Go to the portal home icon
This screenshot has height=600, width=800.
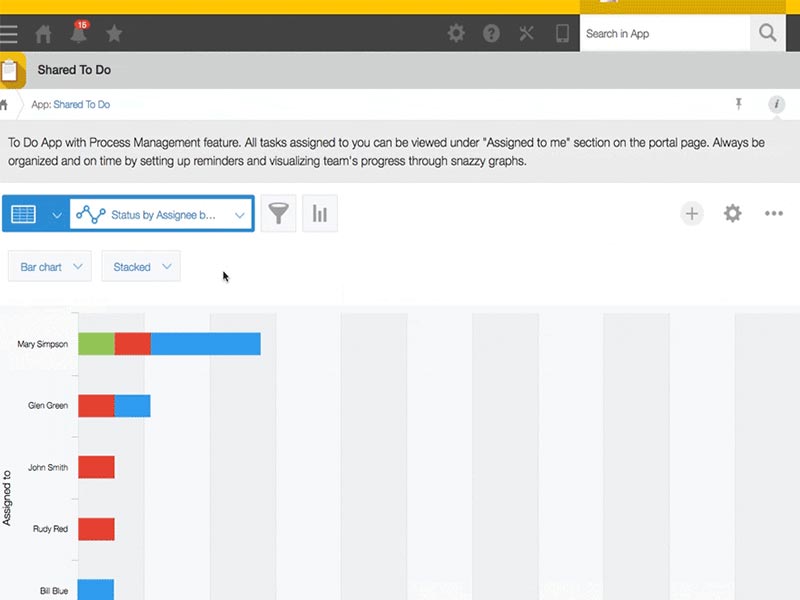click(x=43, y=34)
